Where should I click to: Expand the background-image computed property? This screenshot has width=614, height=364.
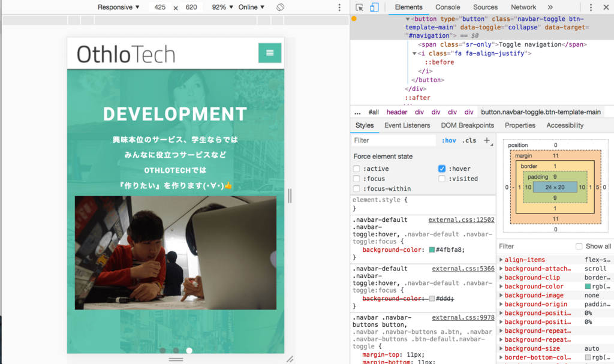coord(501,295)
